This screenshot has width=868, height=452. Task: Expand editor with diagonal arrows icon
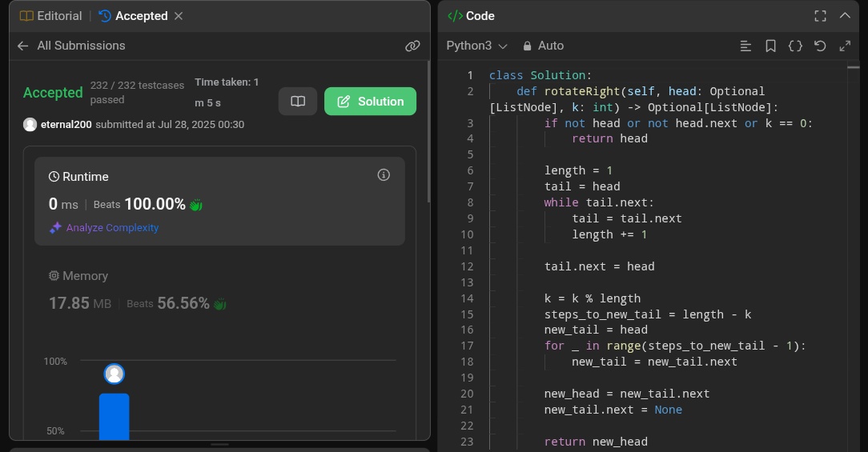tap(845, 46)
